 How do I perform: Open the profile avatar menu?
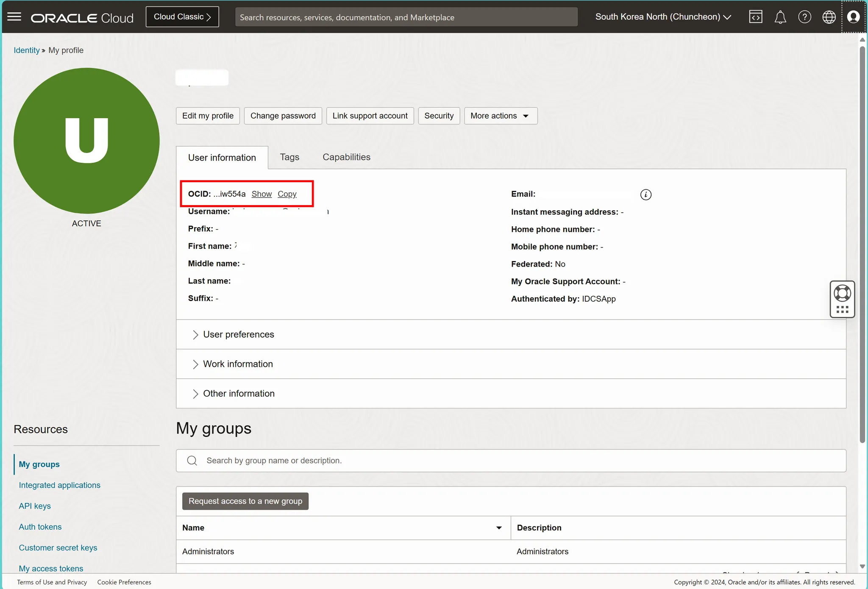coord(853,17)
